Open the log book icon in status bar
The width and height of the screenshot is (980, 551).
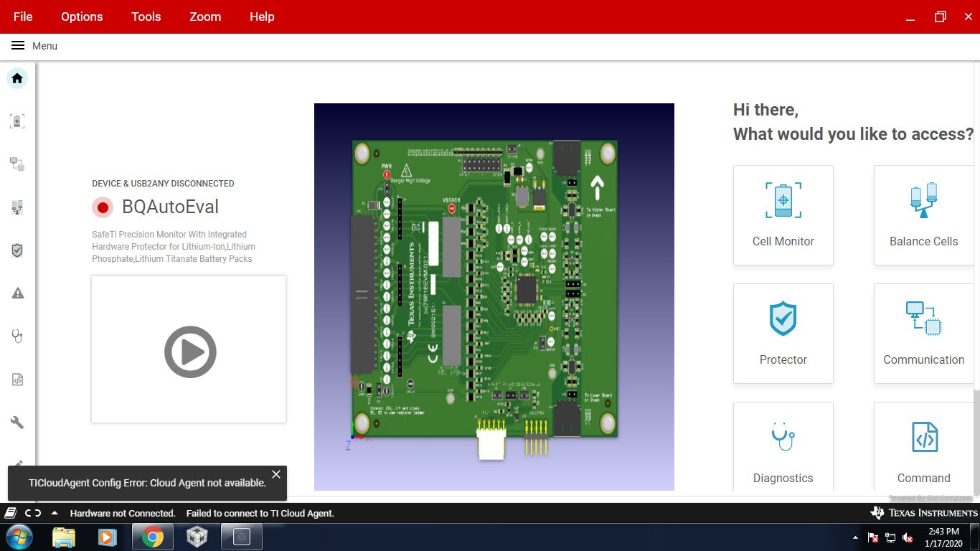10,513
